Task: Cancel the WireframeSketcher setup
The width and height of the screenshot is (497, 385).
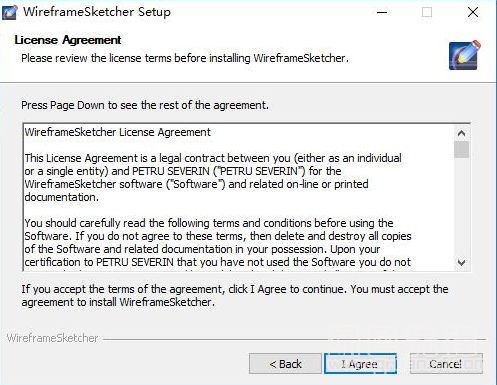Action: 446,364
